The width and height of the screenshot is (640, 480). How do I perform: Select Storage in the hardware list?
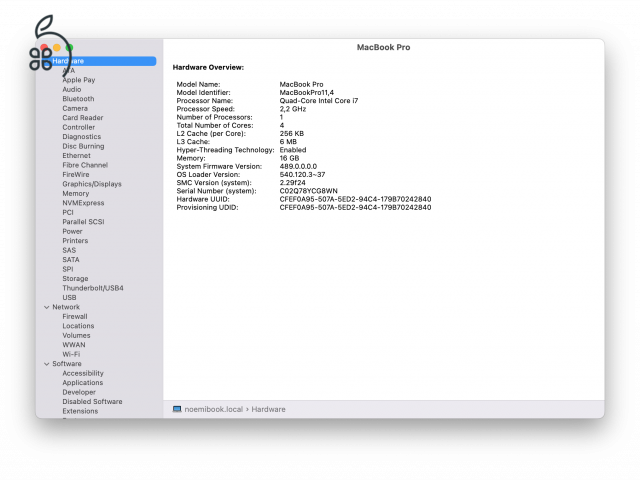75,279
